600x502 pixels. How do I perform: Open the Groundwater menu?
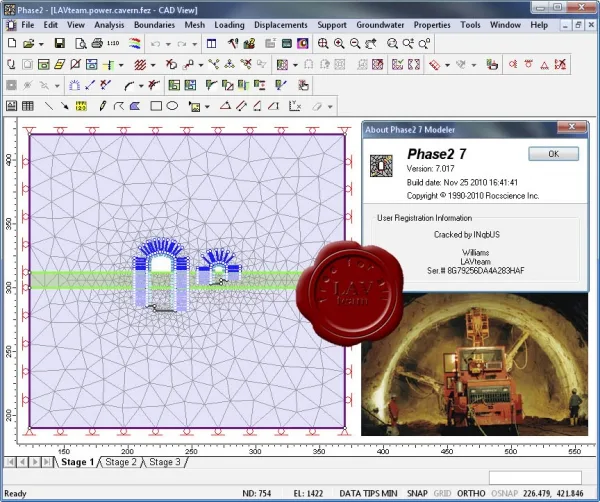point(380,25)
